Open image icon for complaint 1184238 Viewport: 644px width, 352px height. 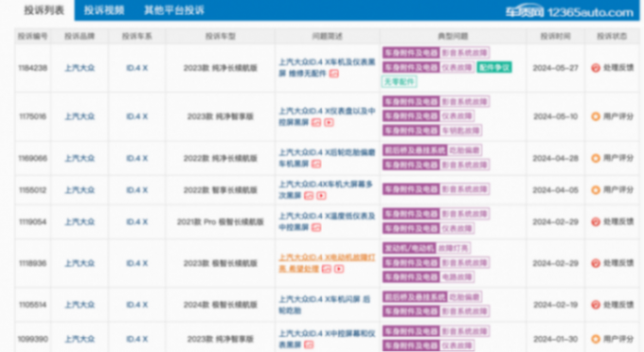[x=334, y=74]
